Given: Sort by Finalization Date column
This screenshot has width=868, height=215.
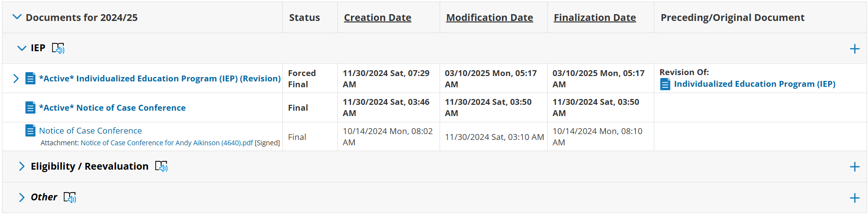Looking at the screenshot, I should click(594, 18).
